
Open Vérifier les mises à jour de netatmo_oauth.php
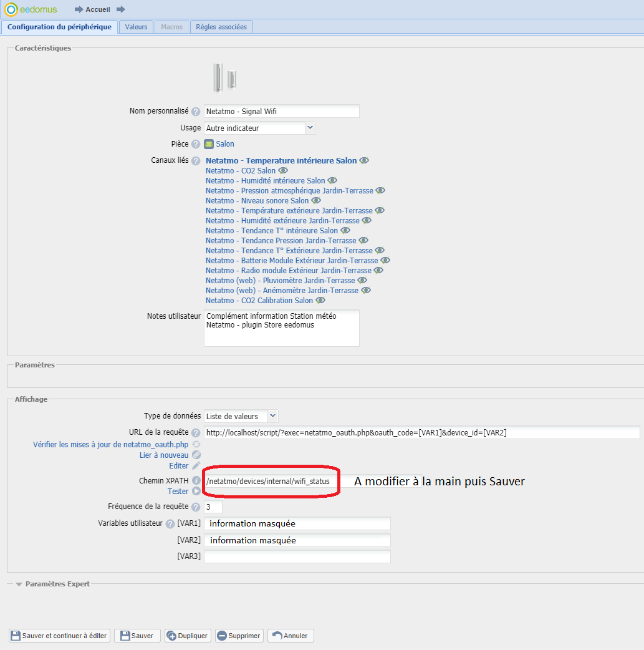[x=110, y=444]
